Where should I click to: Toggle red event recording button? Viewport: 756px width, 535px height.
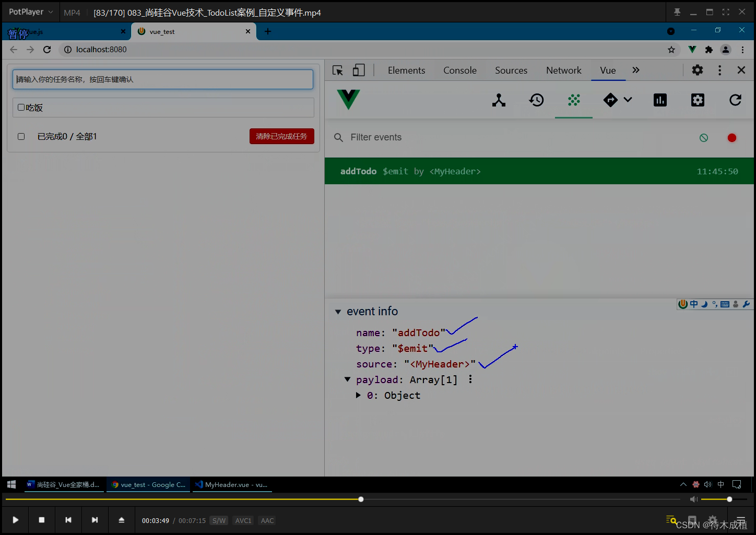click(x=732, y=138)
